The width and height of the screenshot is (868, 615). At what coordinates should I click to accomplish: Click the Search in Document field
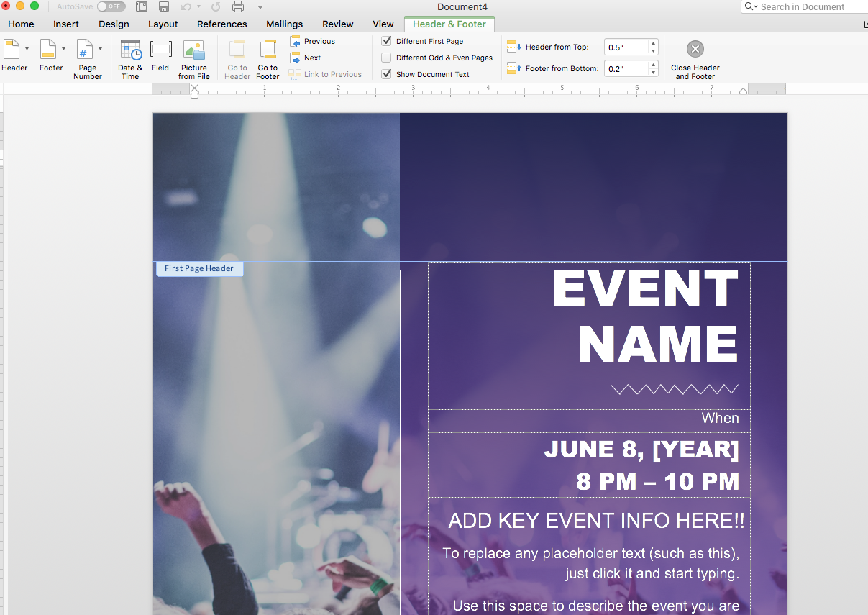[805, 6]
